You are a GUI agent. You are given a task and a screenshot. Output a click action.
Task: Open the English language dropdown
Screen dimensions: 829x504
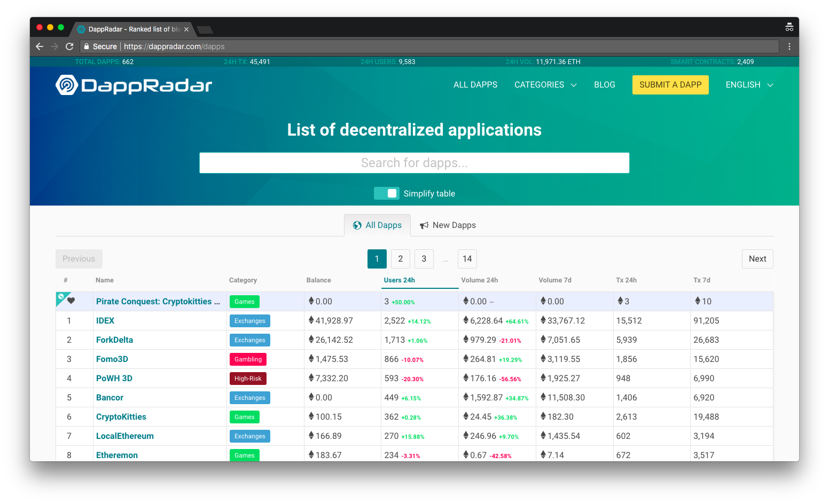[749, 85]
